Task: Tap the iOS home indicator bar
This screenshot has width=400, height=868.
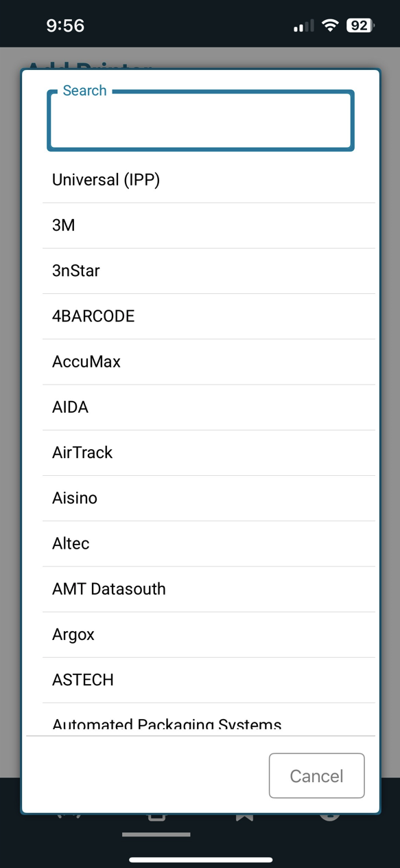Action: tap(200, 860)
